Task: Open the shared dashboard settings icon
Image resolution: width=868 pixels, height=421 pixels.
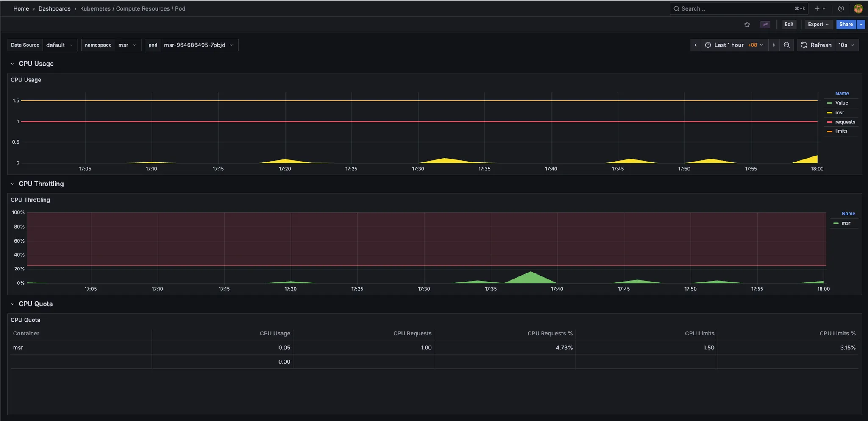Action: pyautogui.click(x=765, y=24)
